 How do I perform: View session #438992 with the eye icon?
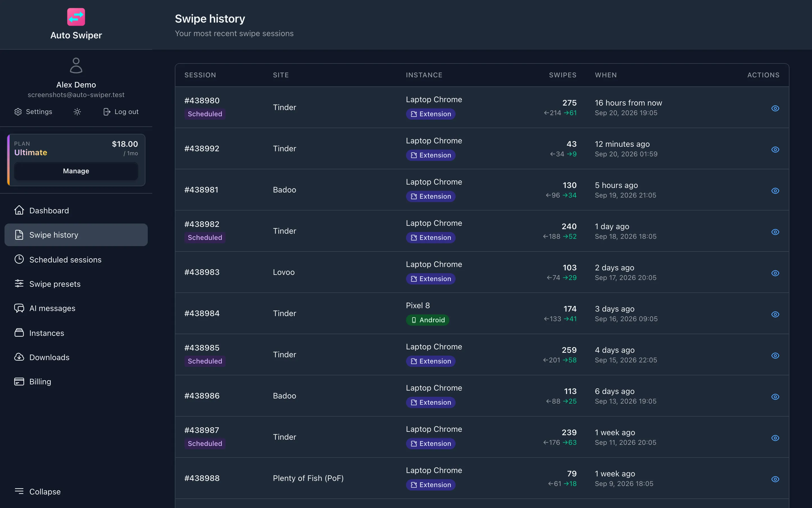(775, 150)
